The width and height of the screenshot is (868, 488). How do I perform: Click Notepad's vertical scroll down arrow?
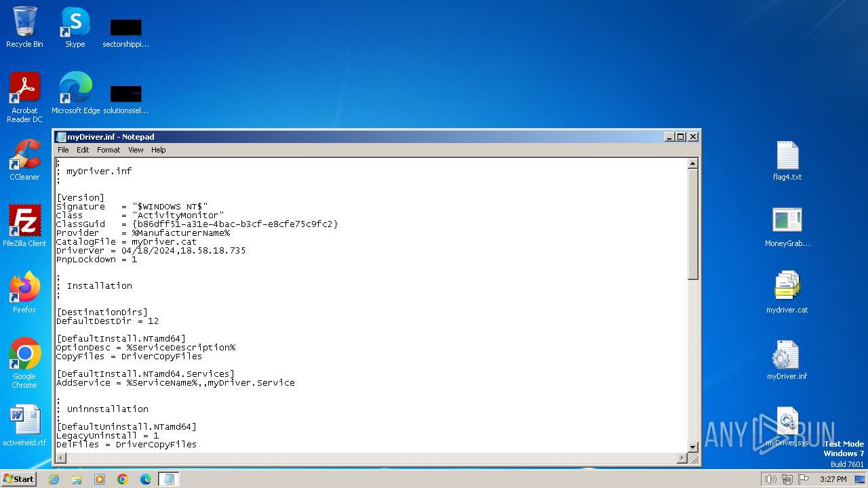[692, 447]
